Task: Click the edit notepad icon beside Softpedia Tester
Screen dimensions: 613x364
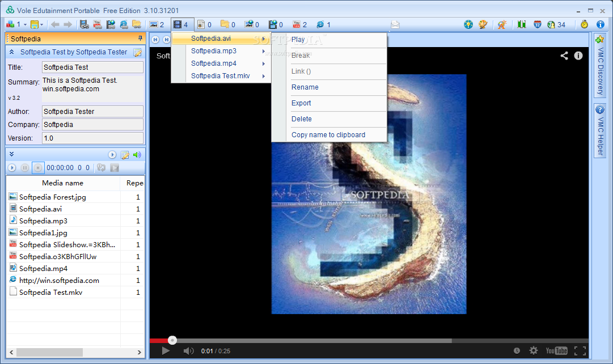Action: (138, 52)
